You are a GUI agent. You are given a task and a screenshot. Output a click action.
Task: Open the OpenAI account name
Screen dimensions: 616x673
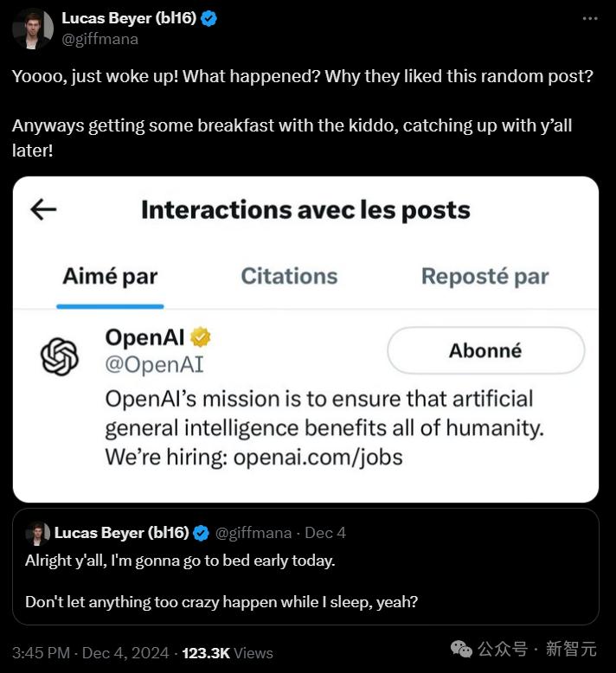(x=144, y=336)
